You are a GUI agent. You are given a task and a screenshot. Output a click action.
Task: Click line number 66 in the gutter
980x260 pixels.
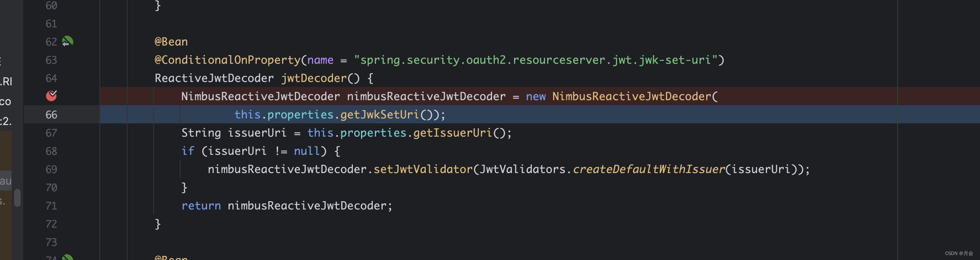click(51, 115)
